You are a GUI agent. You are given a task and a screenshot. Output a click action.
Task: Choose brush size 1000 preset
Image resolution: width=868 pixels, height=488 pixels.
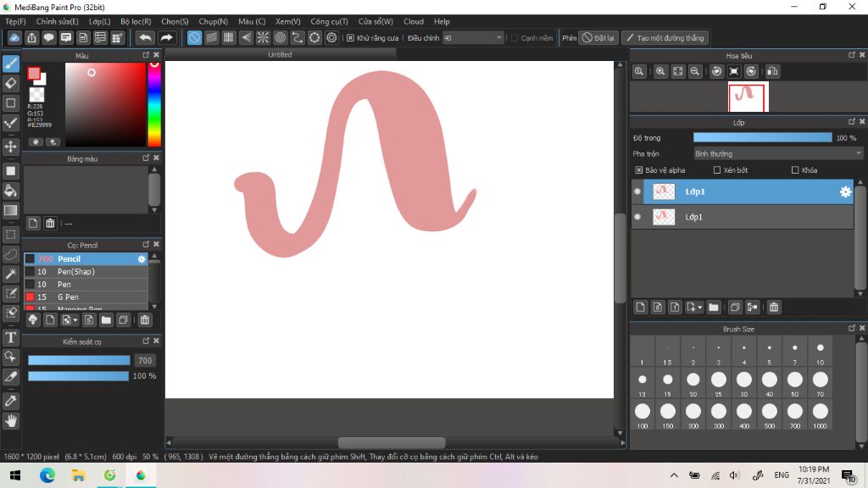click(820, 415)
